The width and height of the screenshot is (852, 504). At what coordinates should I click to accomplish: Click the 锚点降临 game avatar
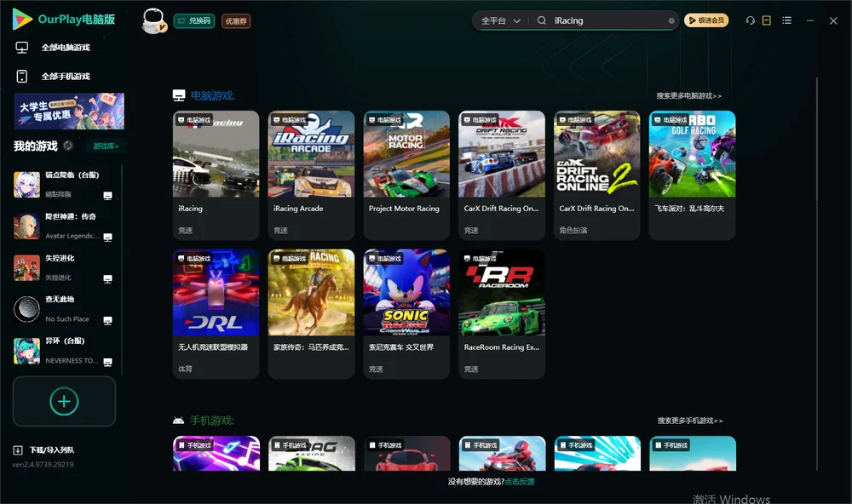tap(26, 185)
